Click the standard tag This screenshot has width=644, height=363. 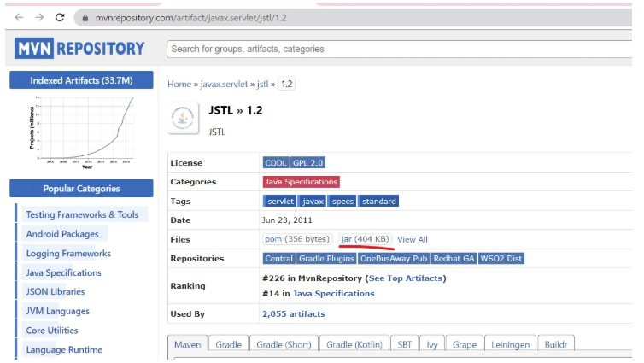(378, 202)
